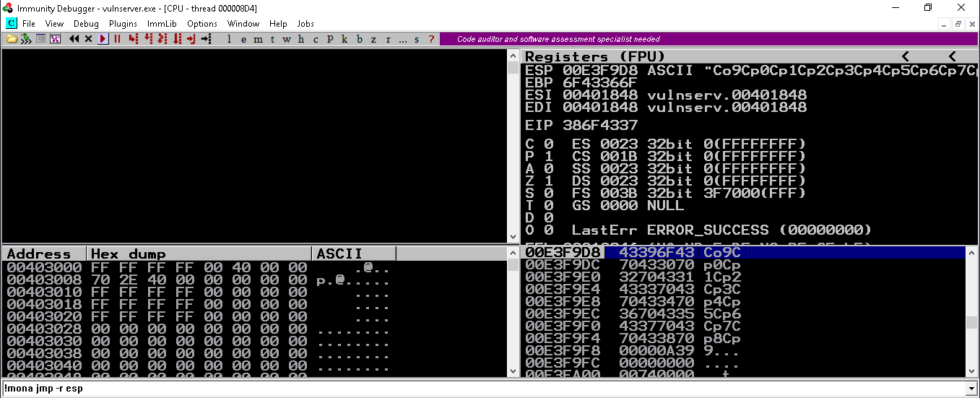Image resolution: width=980 pixels, height=398 pixels.
Task: Show Threads with 't' button
Action: pos(272,39)
